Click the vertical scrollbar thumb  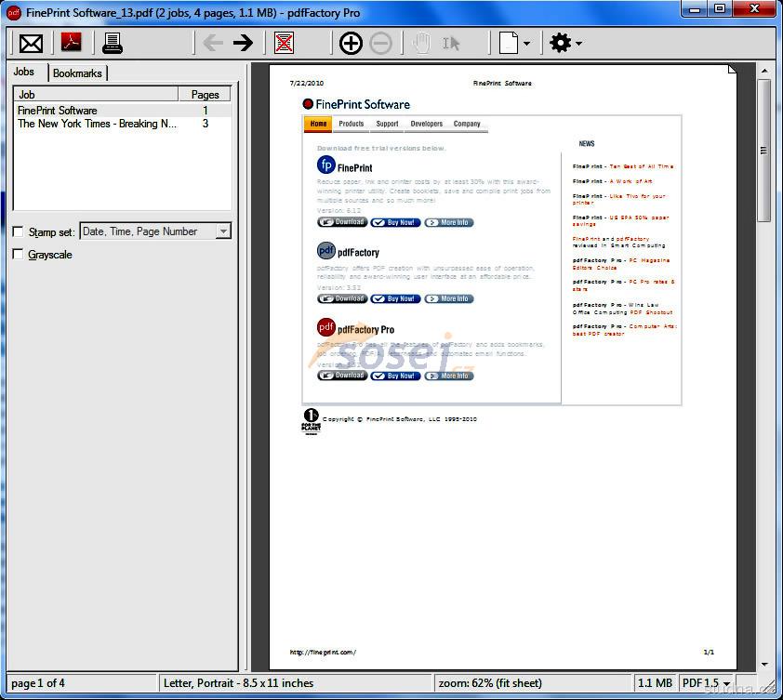[x=763, y=151]
